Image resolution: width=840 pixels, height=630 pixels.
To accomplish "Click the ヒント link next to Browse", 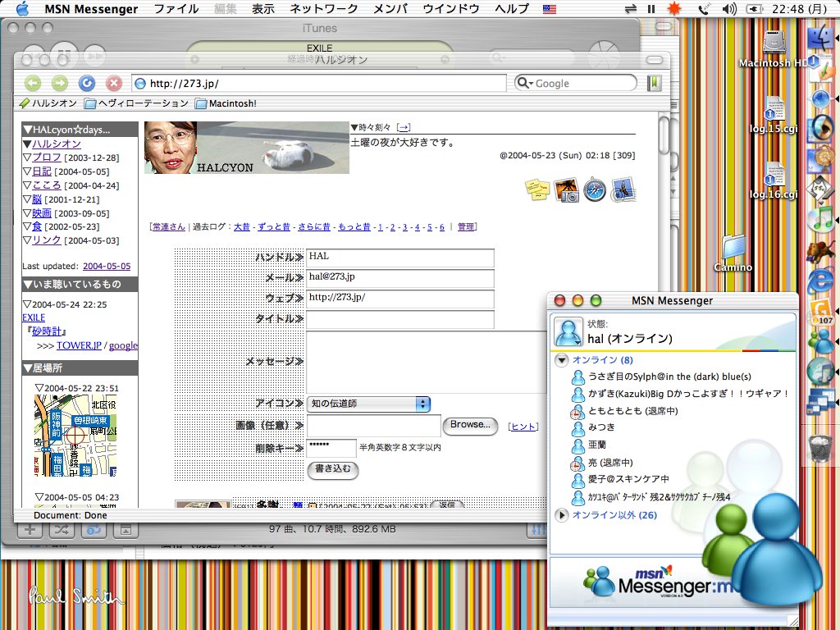I will coord(523,427).
